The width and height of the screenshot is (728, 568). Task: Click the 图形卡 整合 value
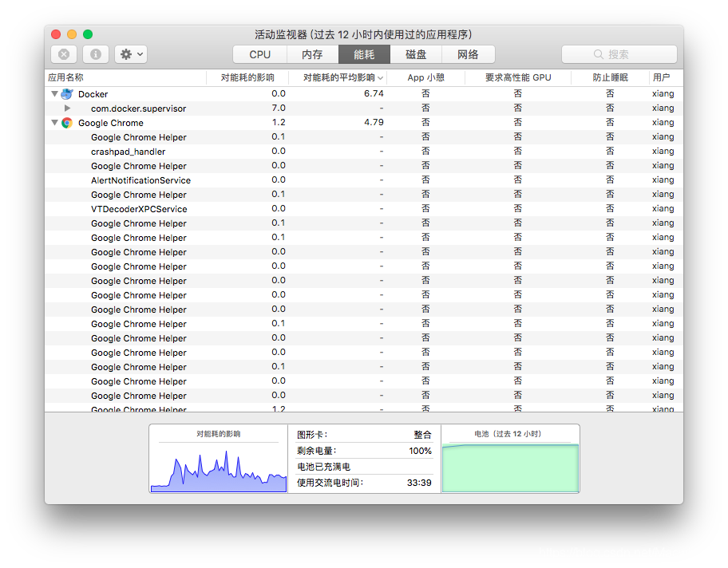(x=422, y=435)
